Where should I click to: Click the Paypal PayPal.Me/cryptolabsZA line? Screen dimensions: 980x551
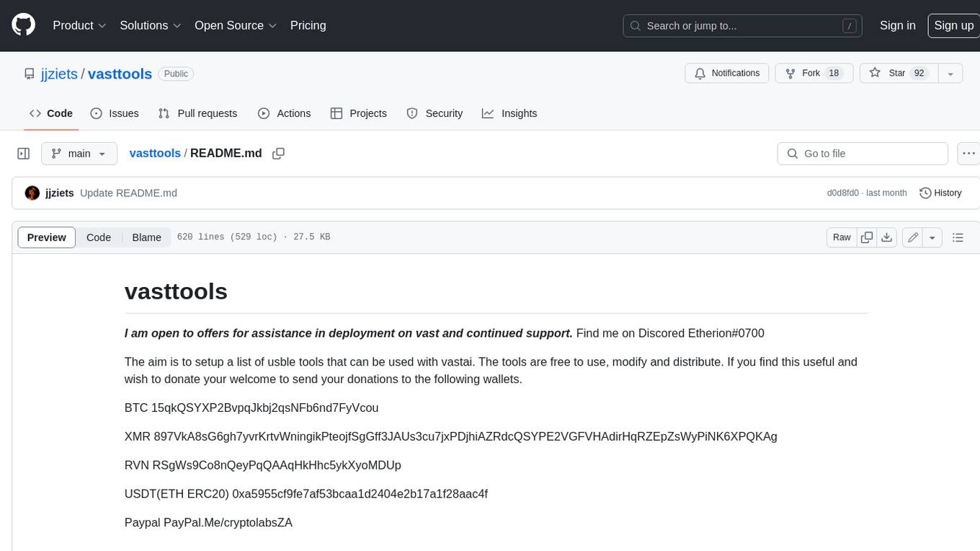coord(208,523)
